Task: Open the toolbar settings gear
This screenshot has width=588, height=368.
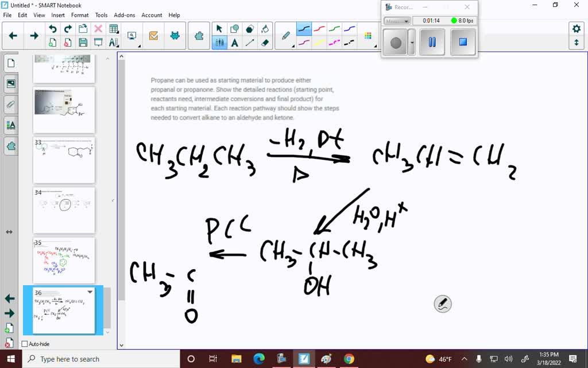Action: click(577, 27)
